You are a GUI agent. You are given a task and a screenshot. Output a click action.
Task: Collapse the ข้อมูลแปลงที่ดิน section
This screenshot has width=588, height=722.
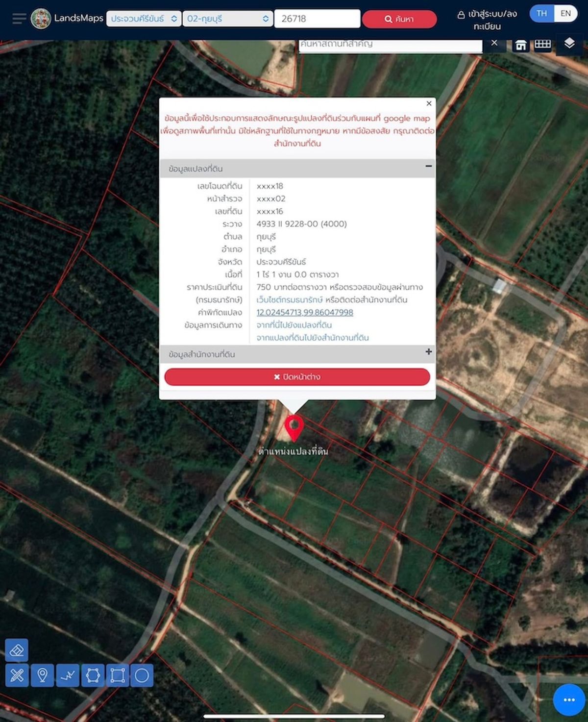[428, 167]
